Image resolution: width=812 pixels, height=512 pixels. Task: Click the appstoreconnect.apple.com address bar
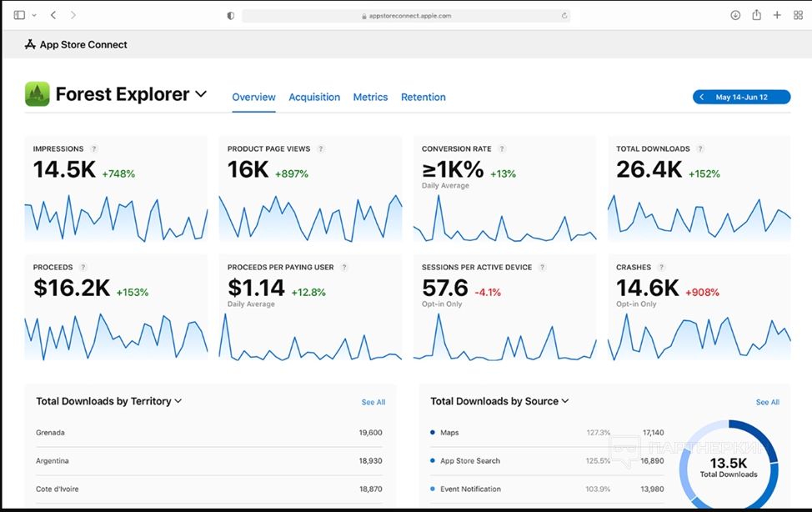406,15
